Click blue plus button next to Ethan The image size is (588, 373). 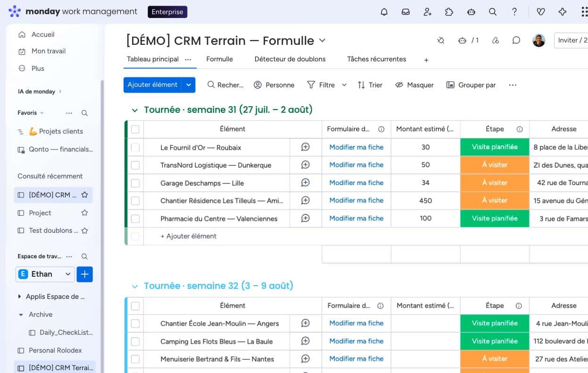85,274
